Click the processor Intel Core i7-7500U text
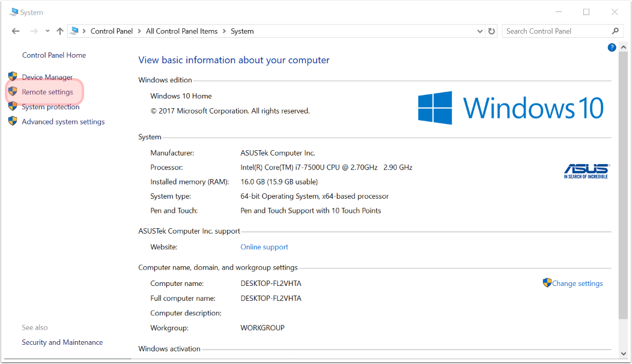 coord(326,168)
